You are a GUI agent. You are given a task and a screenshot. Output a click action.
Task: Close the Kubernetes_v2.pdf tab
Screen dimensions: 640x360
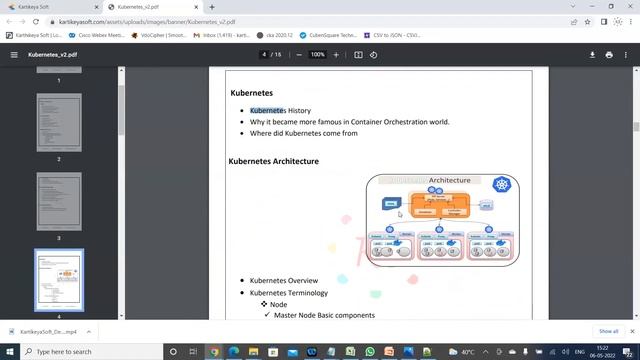pyautogui.click(x=196, y=7)
